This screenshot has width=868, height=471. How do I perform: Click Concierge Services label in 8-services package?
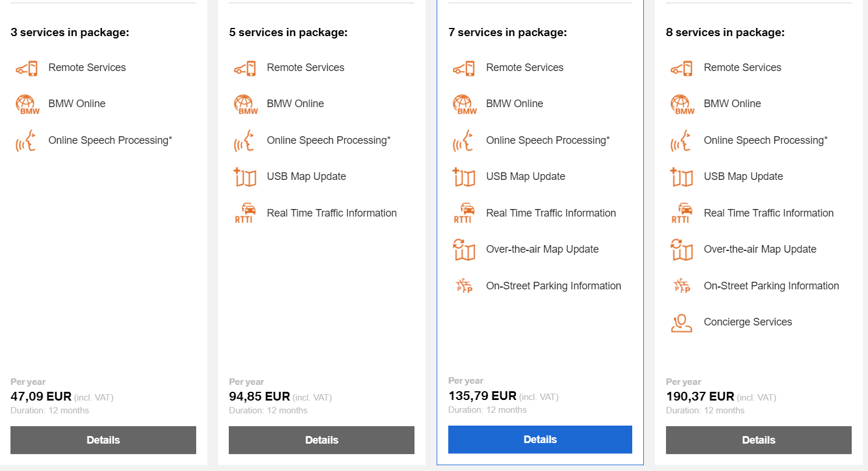pyautogui.click(x=747, y=322)
